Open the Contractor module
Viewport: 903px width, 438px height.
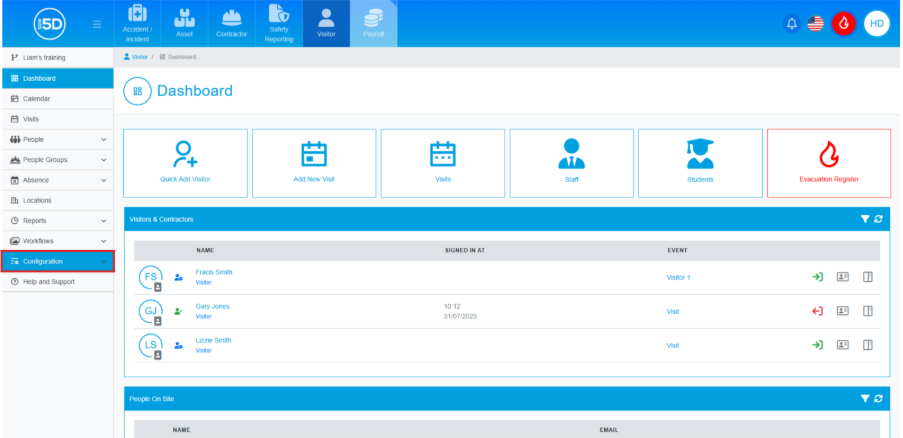pyautogui.click(x=232, y=24)
